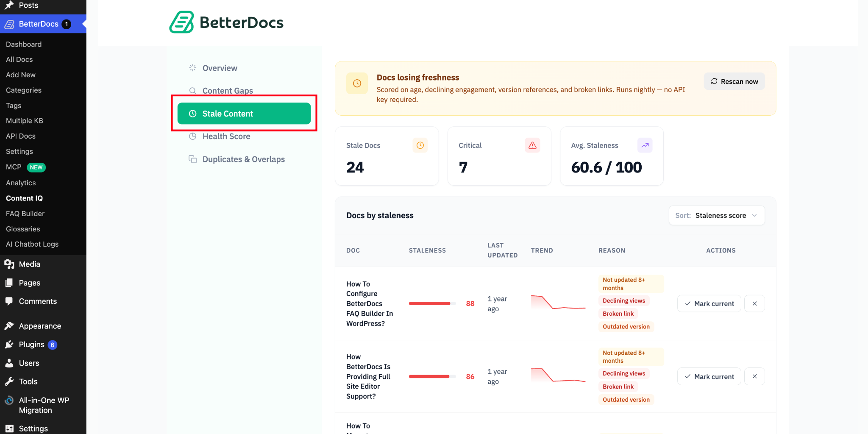The height and width of the screenshot is (434, 868).
Task: Click the Users person icon
Action: pyautogui.click(x=9, y=363)
